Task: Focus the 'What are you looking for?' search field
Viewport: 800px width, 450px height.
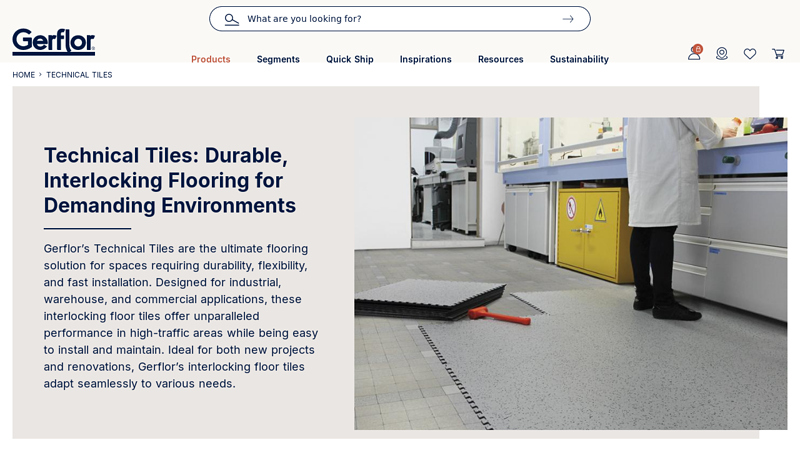Action: pyautogui.click(x=399, y=19)
